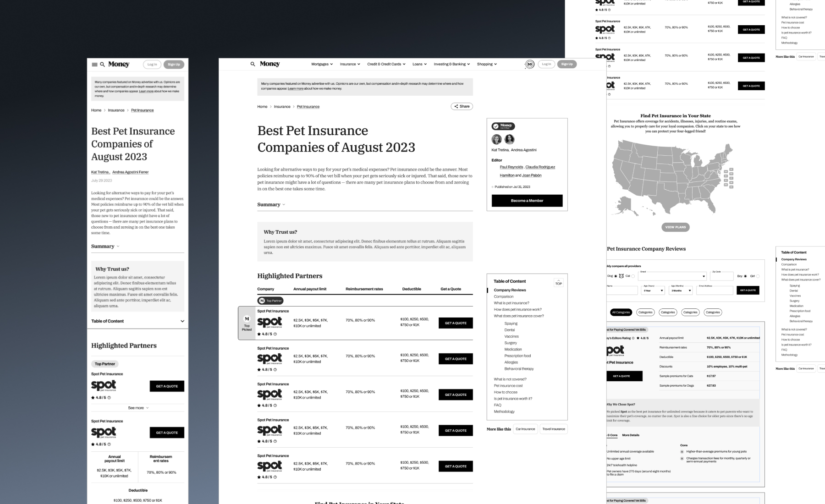Click the info icon beside 4.8/5 in the Top Picked row
Screen dimensions: 825x504
pyautogui.click(x=275, y=334)
